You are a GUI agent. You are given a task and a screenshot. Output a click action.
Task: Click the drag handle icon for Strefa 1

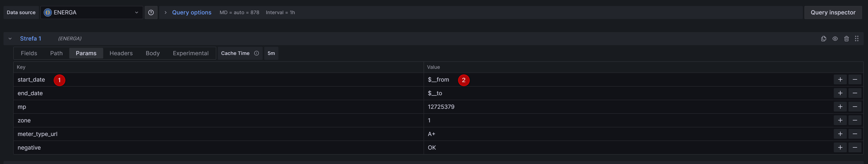click(x=857, y=38)
